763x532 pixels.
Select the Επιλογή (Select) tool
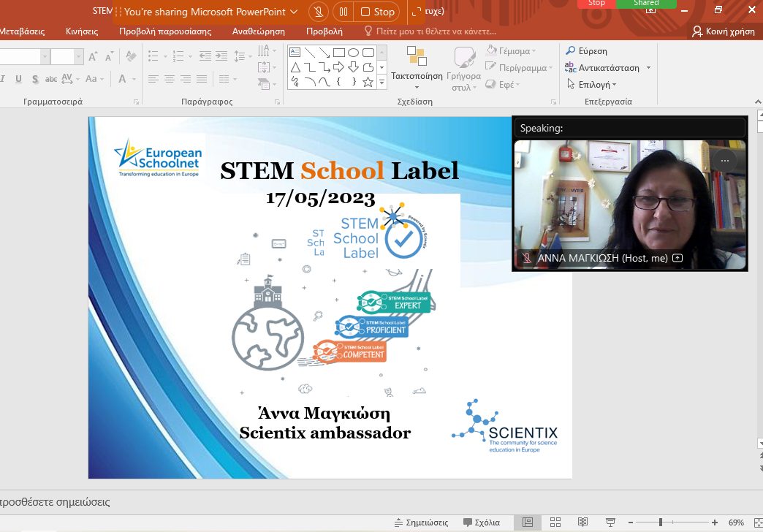pyautogui.click(x=589, y=84)
